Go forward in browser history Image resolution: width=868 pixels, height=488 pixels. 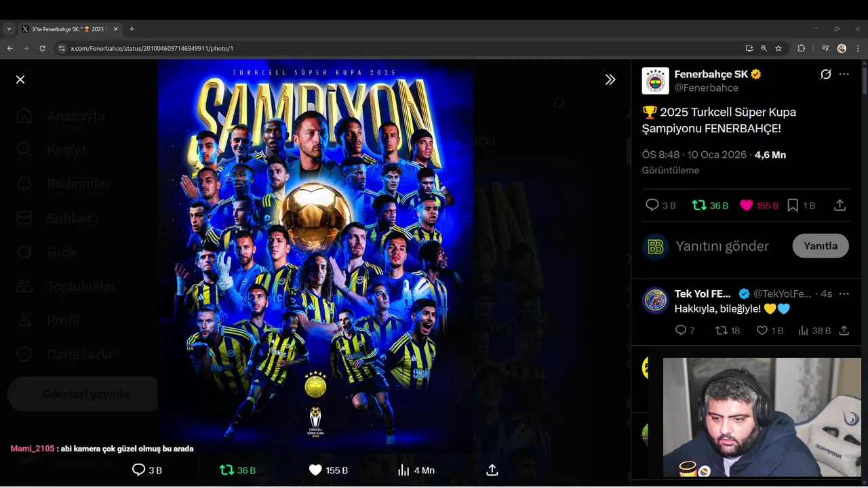point(26,48)
